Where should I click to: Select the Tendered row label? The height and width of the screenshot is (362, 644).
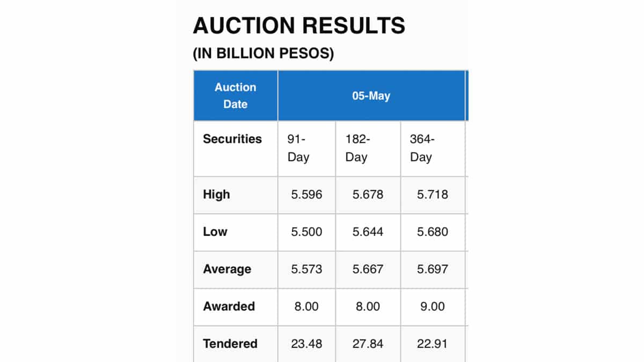[230, 344]
